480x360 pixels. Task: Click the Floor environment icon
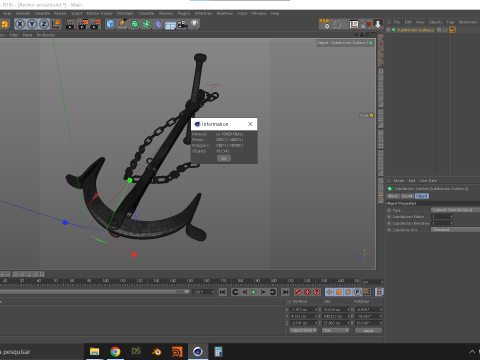coord(170,24)
